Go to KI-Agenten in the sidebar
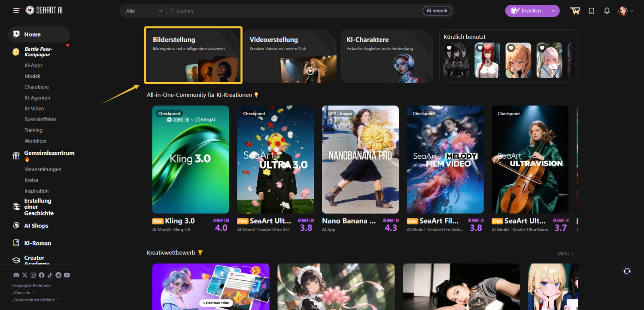 pyautogui.click(x=37, y=98)
